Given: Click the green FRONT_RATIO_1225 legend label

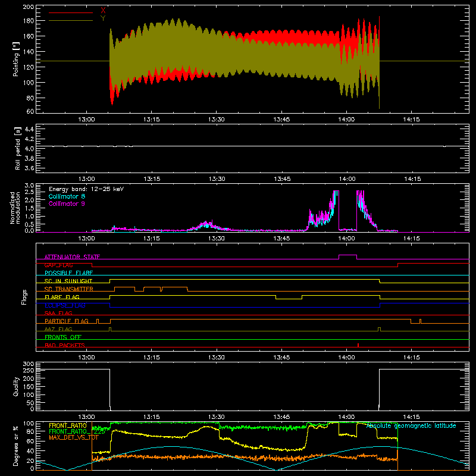Looking at the screenshot, I should pyautogui.click(x=77, y=431).
